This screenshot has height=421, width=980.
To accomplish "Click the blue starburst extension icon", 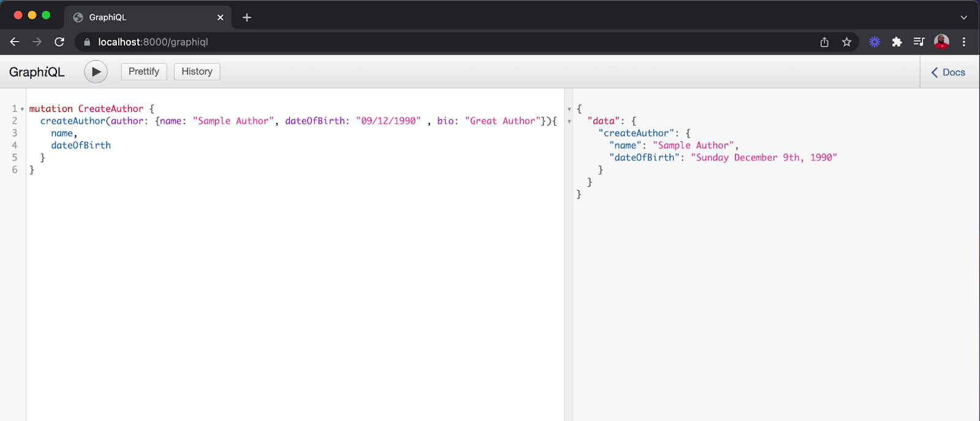I will pyautogui.click(x=875, y=42).
